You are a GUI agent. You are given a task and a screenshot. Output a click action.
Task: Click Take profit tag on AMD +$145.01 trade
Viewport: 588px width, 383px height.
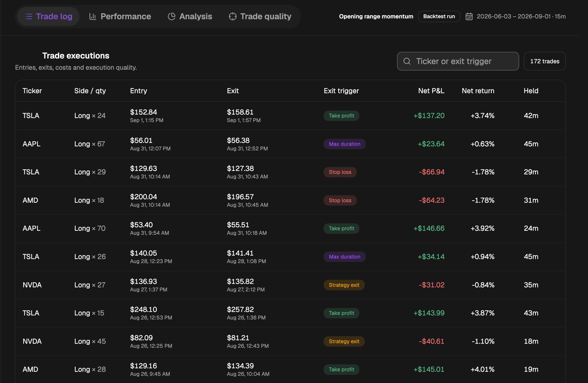point(341,369)
